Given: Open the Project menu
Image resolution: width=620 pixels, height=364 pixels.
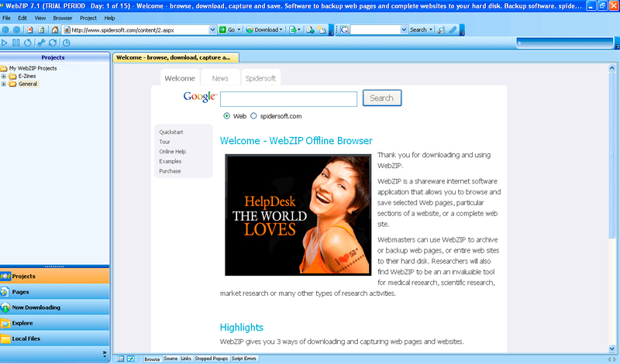Looking at the screenshot, I should click(88, 18).
